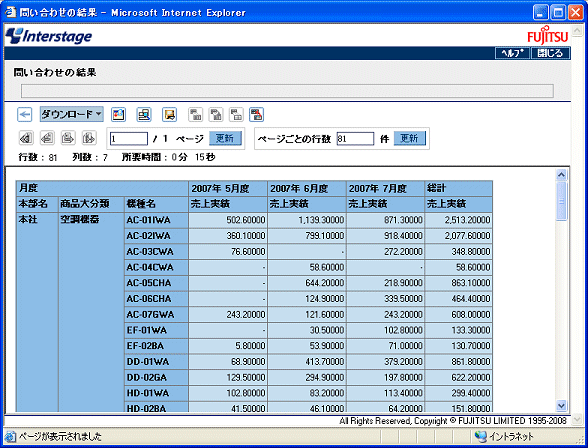Click 更新 button next to ページ

click(225, 138)
